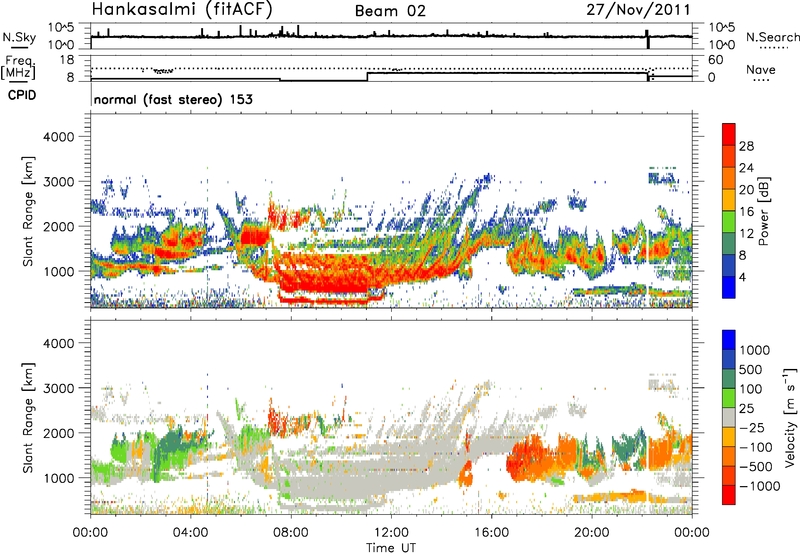Click the 'N.Sky' legend label
Image resolution: width=800 pixels, height=554 pixels.
click(19, 37)
